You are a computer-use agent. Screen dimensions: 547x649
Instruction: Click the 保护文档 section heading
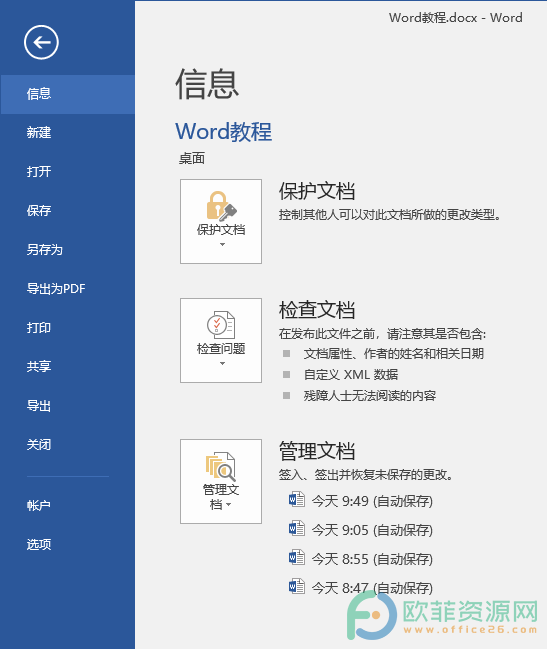(x=317, y=191)
